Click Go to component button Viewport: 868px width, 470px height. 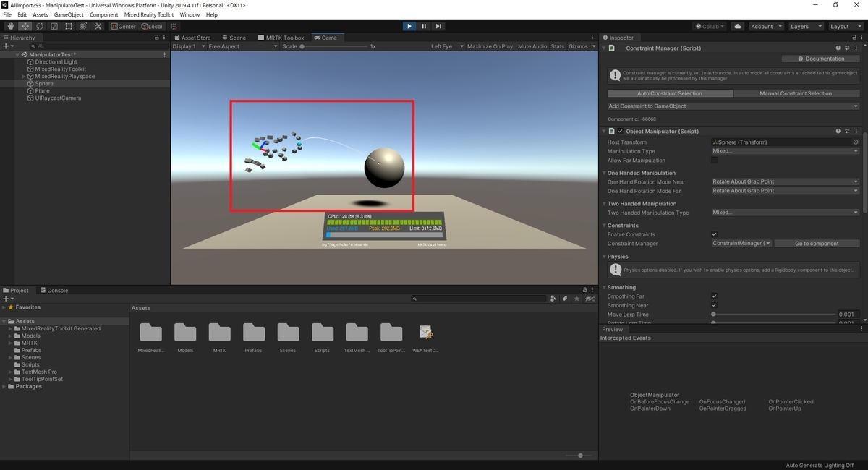pos(817,244)
